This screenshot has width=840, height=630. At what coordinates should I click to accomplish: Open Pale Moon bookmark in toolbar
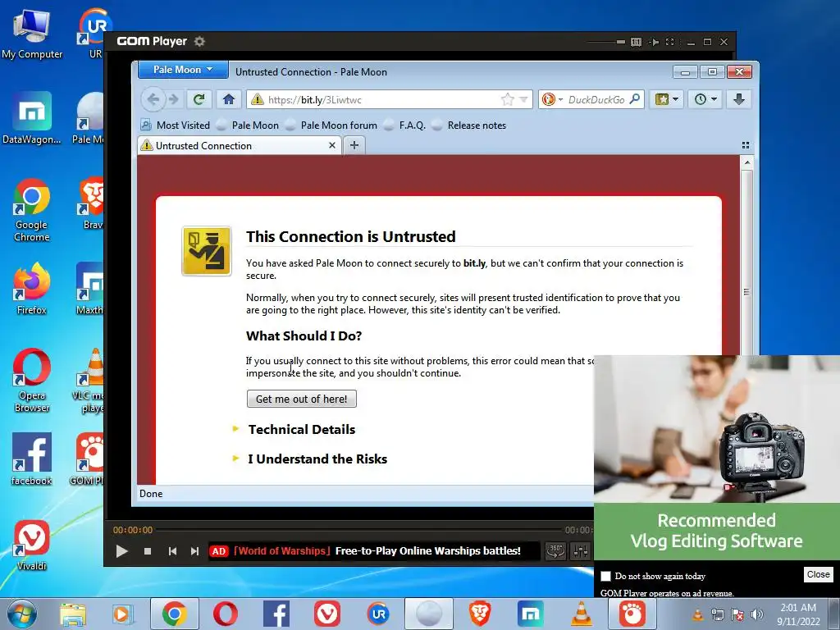click(x=248, y=126)
